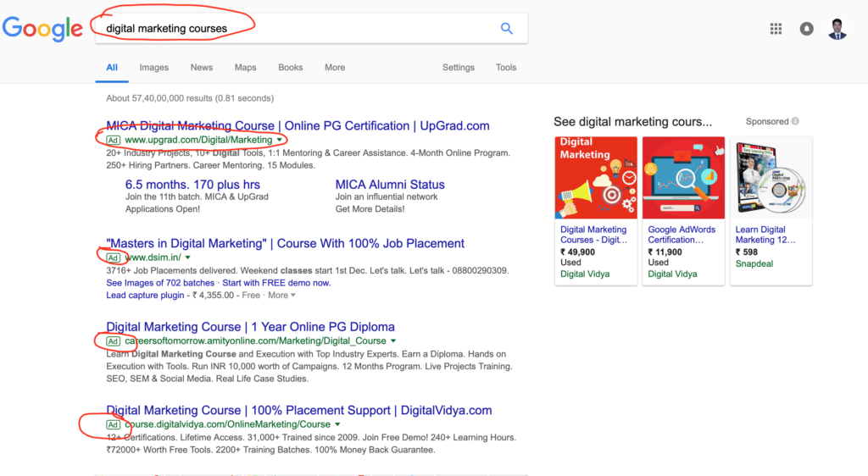The height and width of the screenshot is (476, 868).
Task: Click the ₹ 598 price
Action: tap(746, 252)
